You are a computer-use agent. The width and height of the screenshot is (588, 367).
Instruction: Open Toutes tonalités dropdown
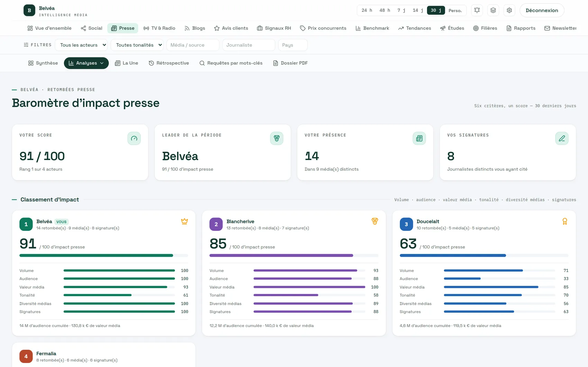137,45
